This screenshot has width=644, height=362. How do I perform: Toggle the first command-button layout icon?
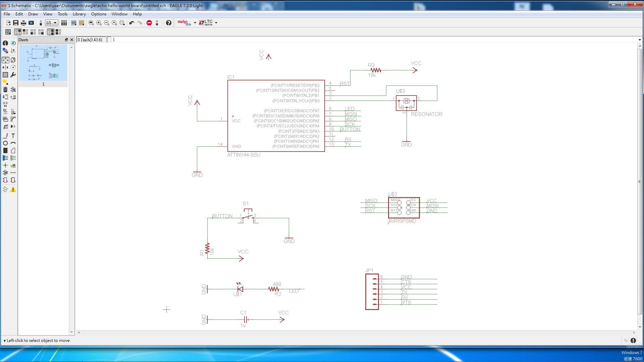point(18,32)
